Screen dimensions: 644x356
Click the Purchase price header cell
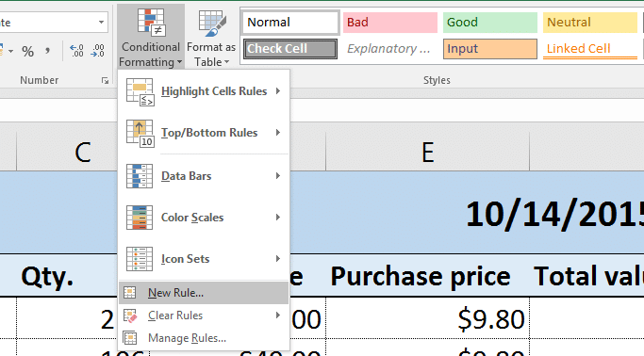tap(427, 276)
